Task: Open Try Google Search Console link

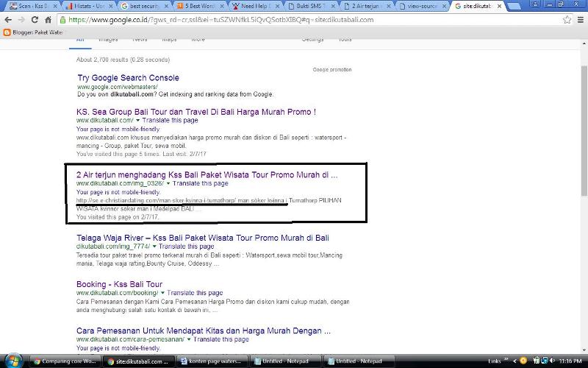Action: coord(128,78)
